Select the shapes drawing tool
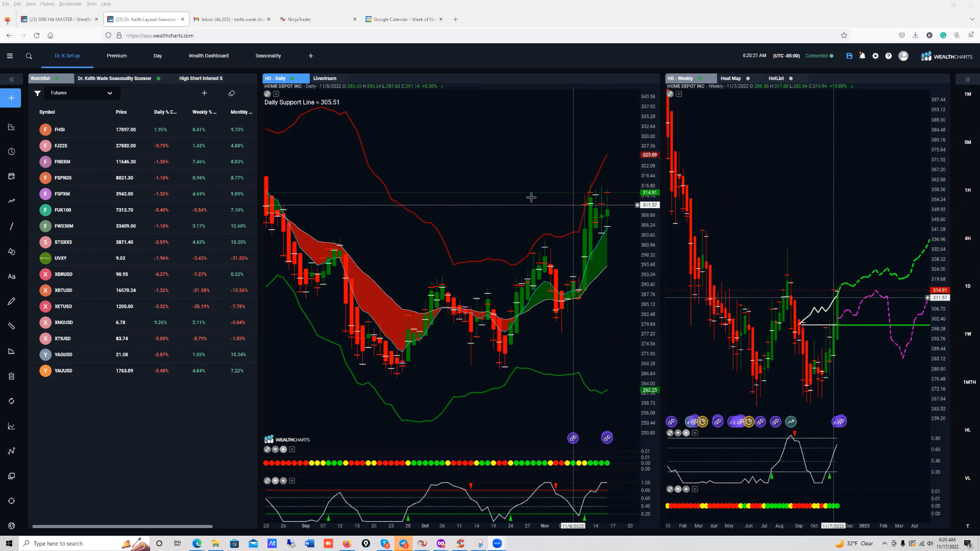Image resolution: width=980 pixels, height=551 pixels. [11, 252]
